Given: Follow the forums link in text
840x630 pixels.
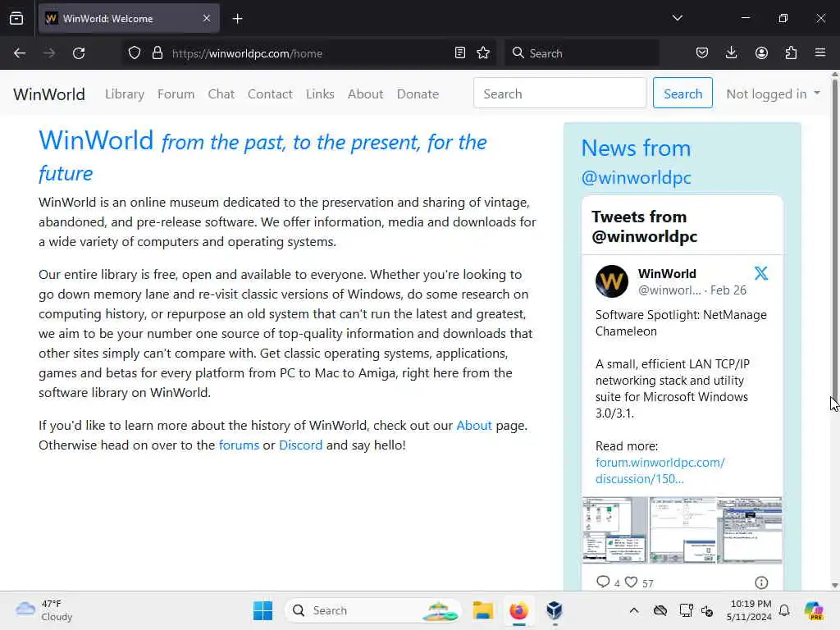Looking at the screenshot, I should click(239, 445).
